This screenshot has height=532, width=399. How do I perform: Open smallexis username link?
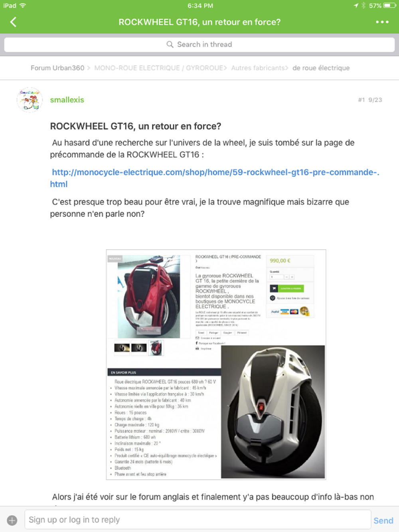[67, 100]
